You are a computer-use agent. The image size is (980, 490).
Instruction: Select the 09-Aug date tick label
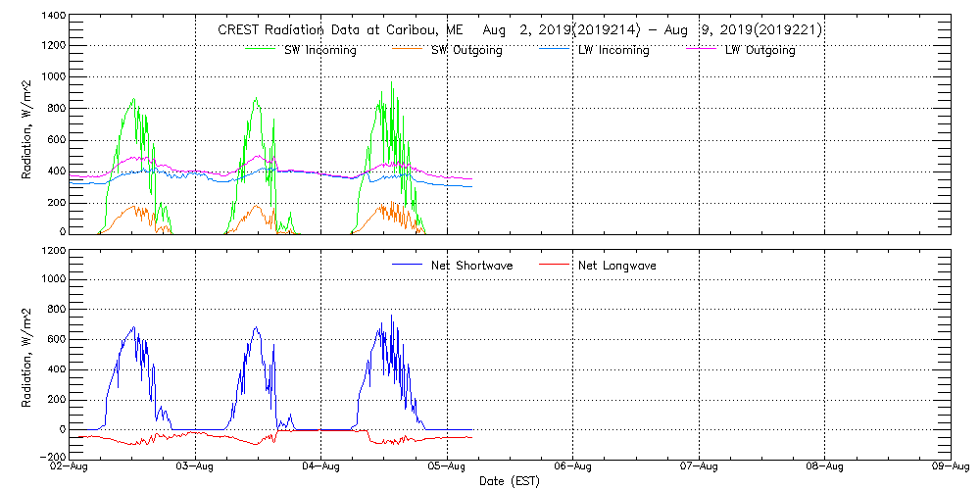pos(949,467)
